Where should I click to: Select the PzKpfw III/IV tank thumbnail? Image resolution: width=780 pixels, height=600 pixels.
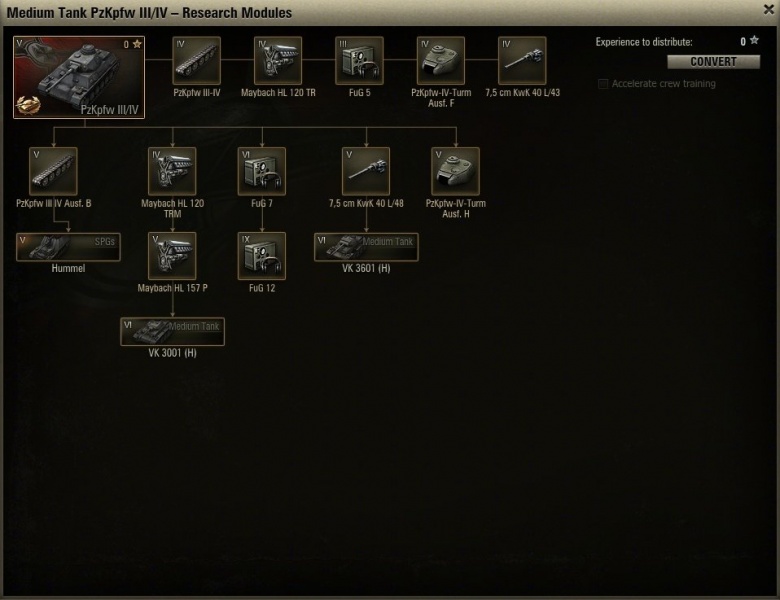tap(79, 77)
